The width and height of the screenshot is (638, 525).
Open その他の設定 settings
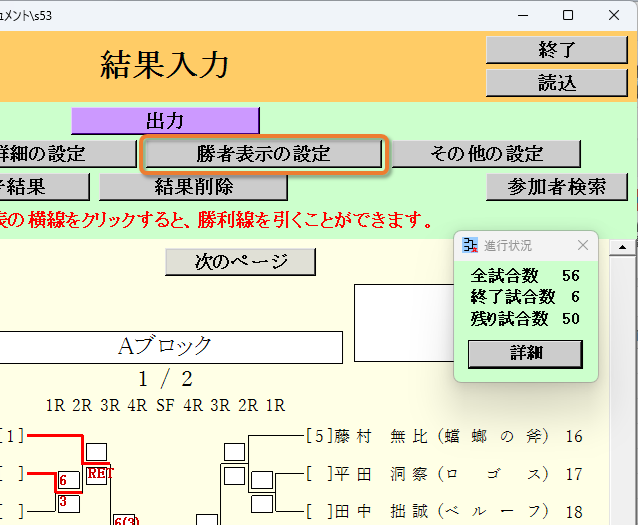tap(486, 154)
